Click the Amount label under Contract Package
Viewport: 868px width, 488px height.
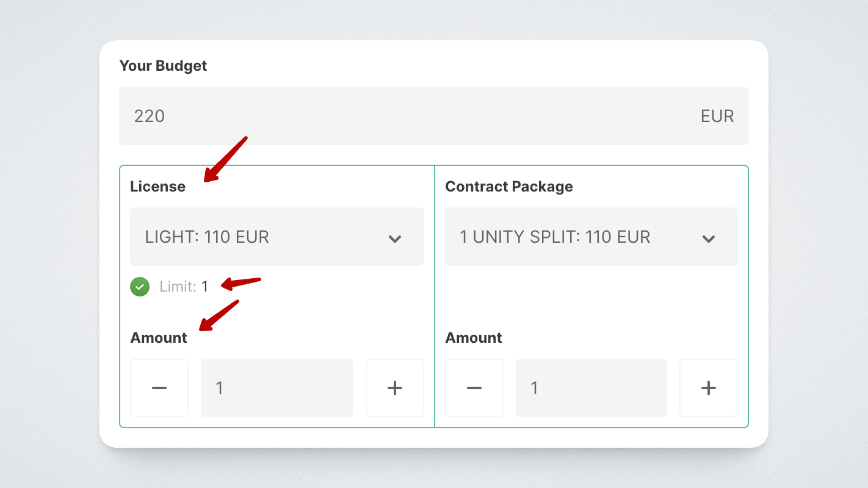(x=474, y=338)
